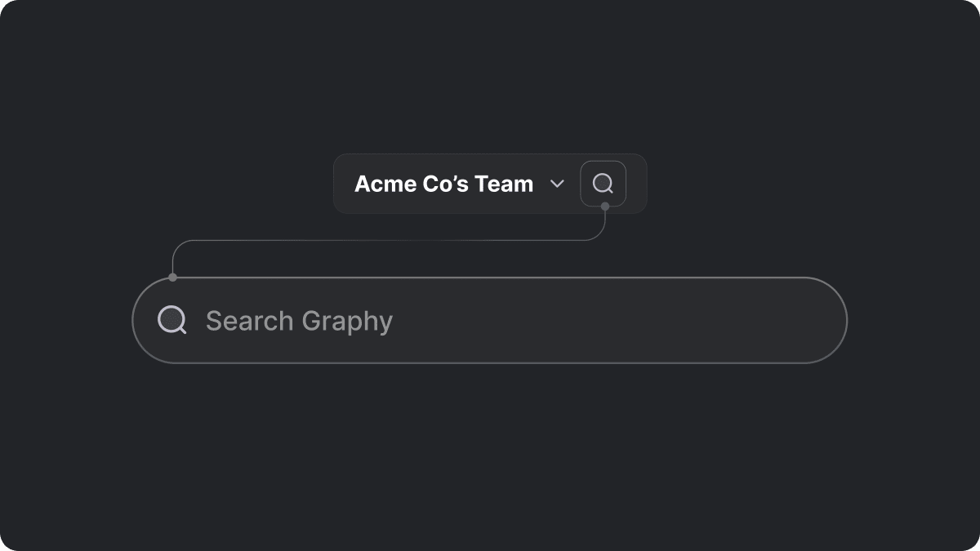This screenshot has width=980, height=551.
Task: Click the horizontal segment of the connector line
Action: pos(389,240)
